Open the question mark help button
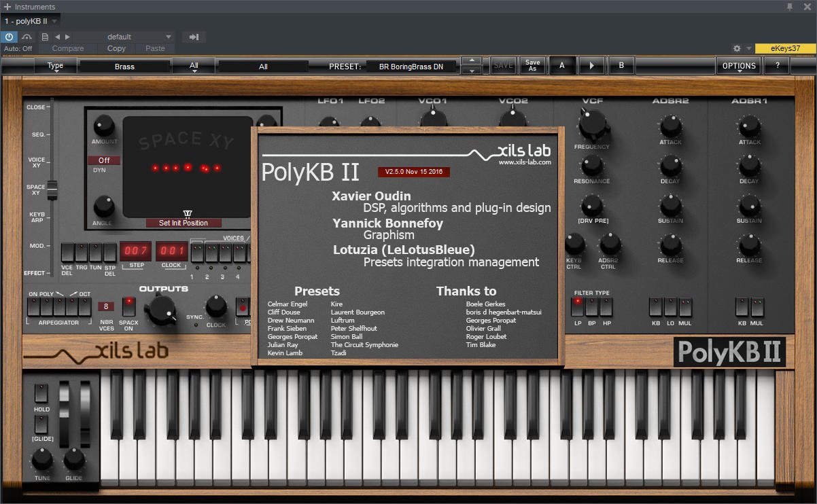Screen dimensions: 817x504 pyautogui.click(x=777, y=66)
